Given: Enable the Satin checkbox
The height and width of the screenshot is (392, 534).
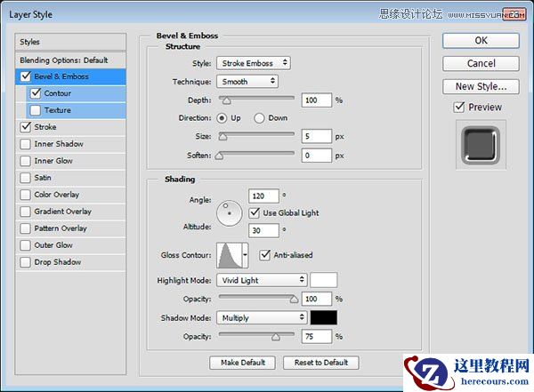Looking at the screenshot, I should point(26,178).
